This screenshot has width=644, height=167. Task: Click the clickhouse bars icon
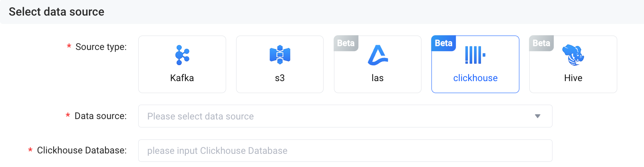click(x=475, y=55)
